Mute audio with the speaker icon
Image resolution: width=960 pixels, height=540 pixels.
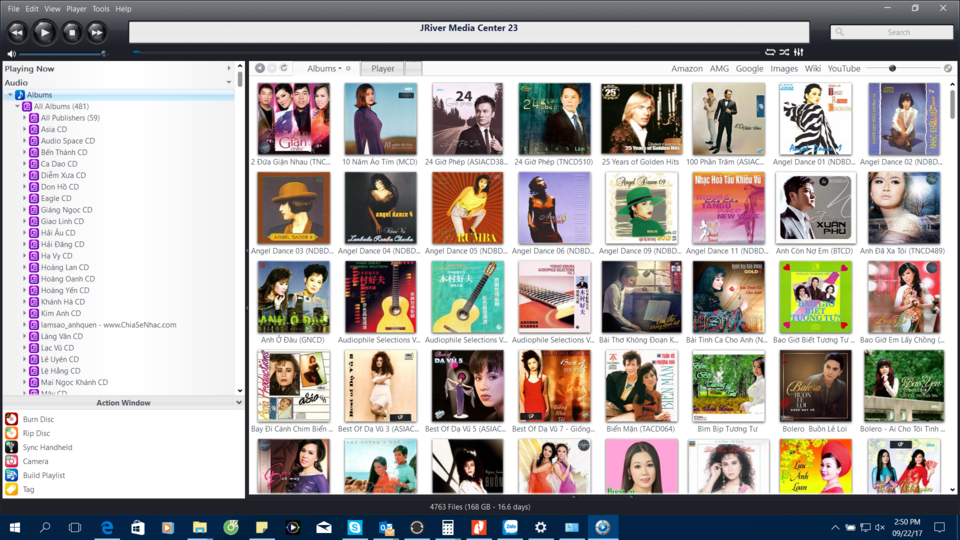(11, 54)
